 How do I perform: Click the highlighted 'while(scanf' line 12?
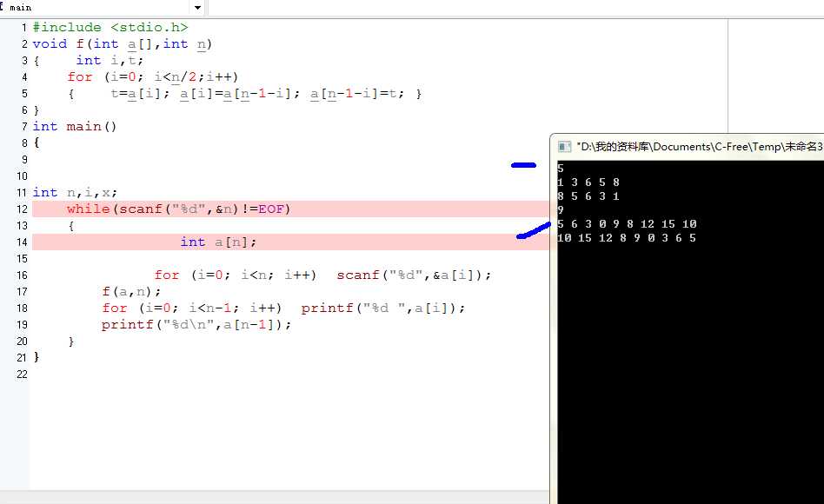point(290,209)
